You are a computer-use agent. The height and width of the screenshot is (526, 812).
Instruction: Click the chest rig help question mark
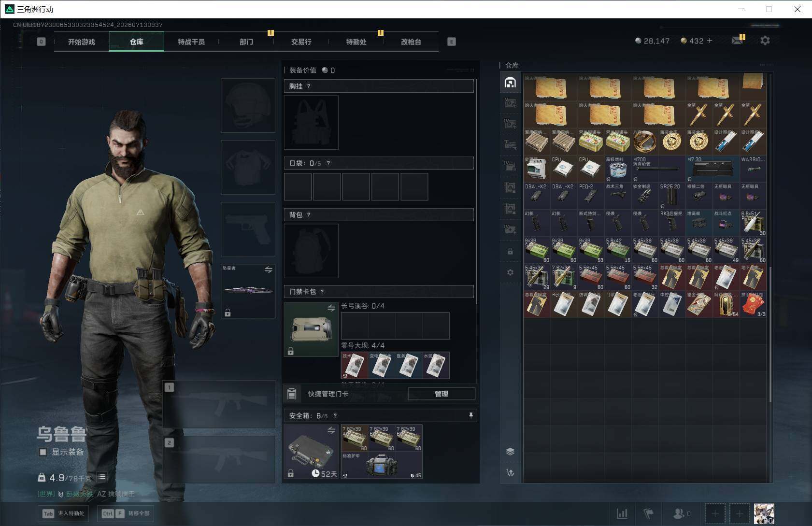[x=309, y=86]
